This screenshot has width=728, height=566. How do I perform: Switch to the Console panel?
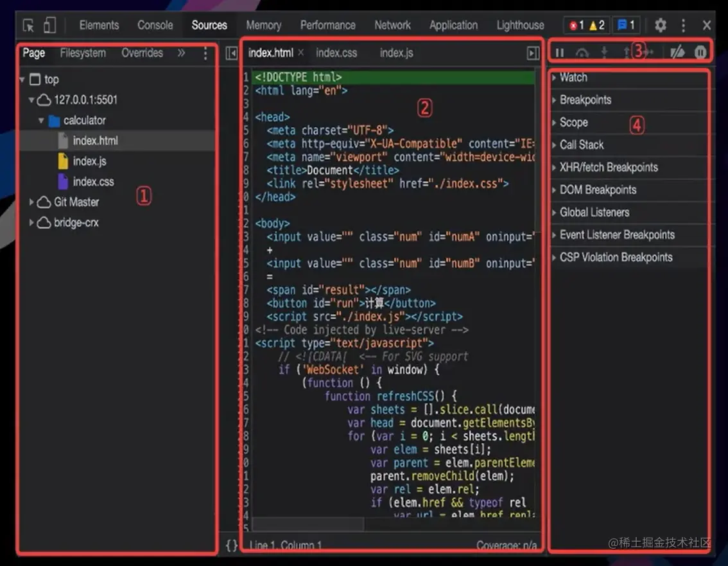tap(155, 25)
